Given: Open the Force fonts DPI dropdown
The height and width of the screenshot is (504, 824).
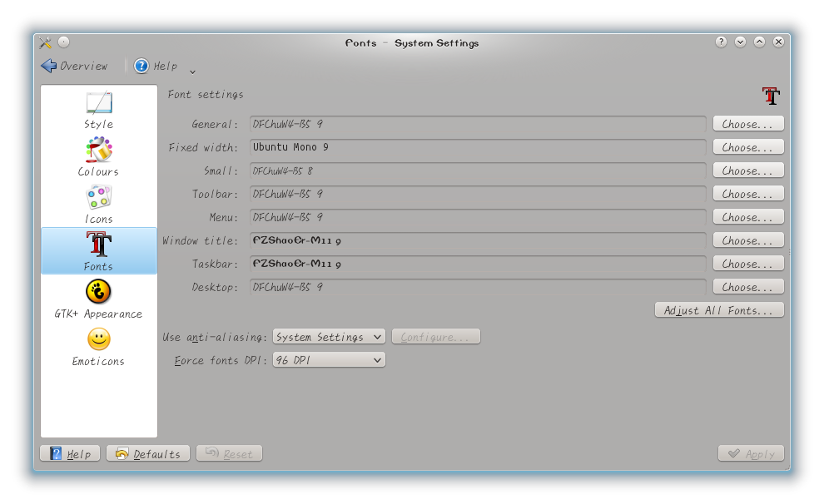Looking at the screenshot, I should [x=329, y=359].
